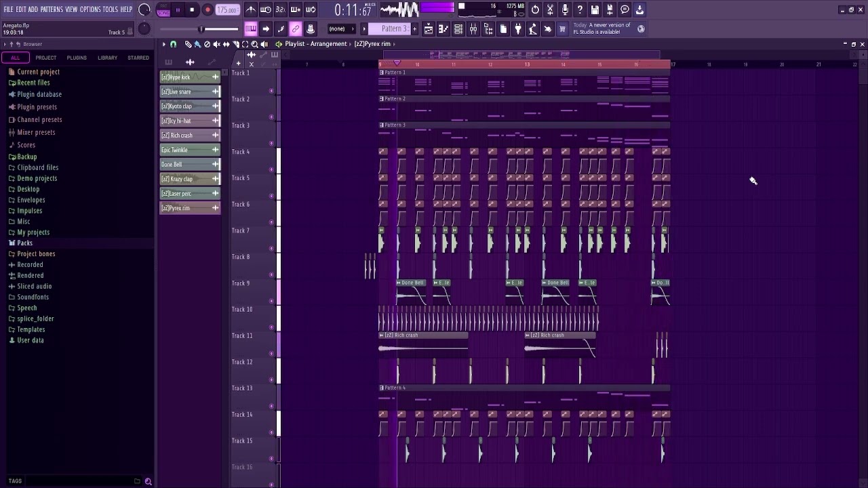Screen dimensions: 868x488
Task: Switch to the STARRED browser tab
Action: (x=138, y=58)
